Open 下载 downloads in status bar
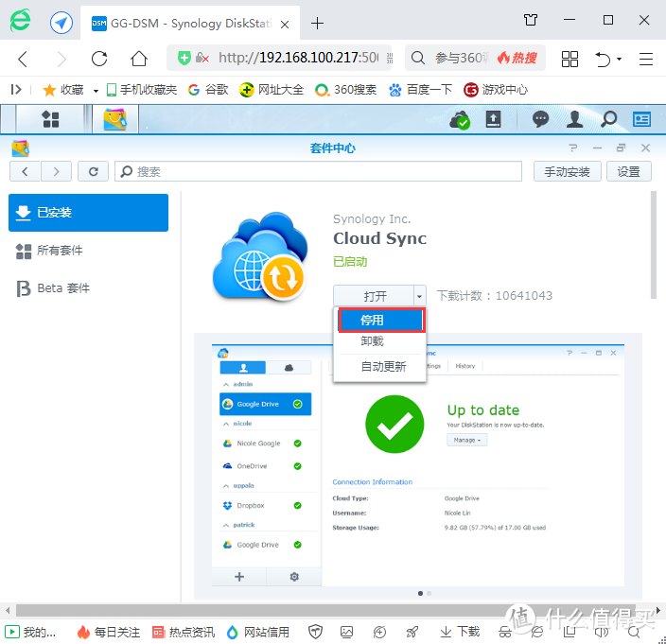Viewport: 666px width, 644px height. point(460,632)
